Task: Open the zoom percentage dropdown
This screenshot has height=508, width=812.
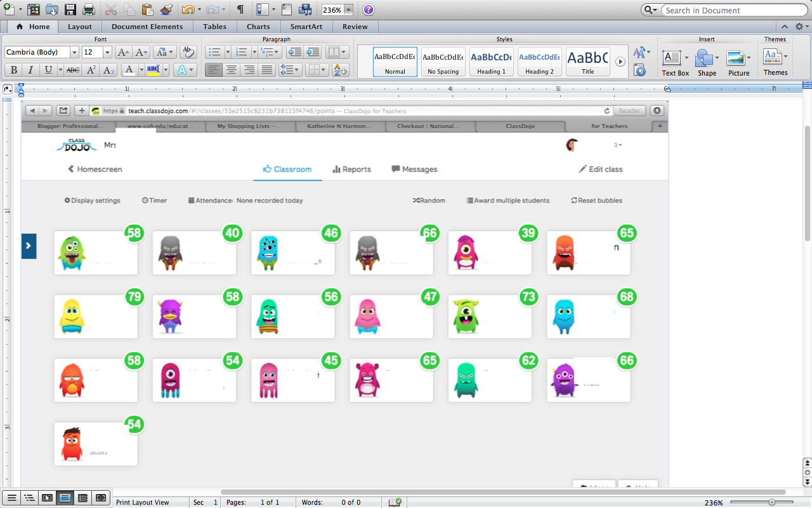Action: (x=349, y=10)
